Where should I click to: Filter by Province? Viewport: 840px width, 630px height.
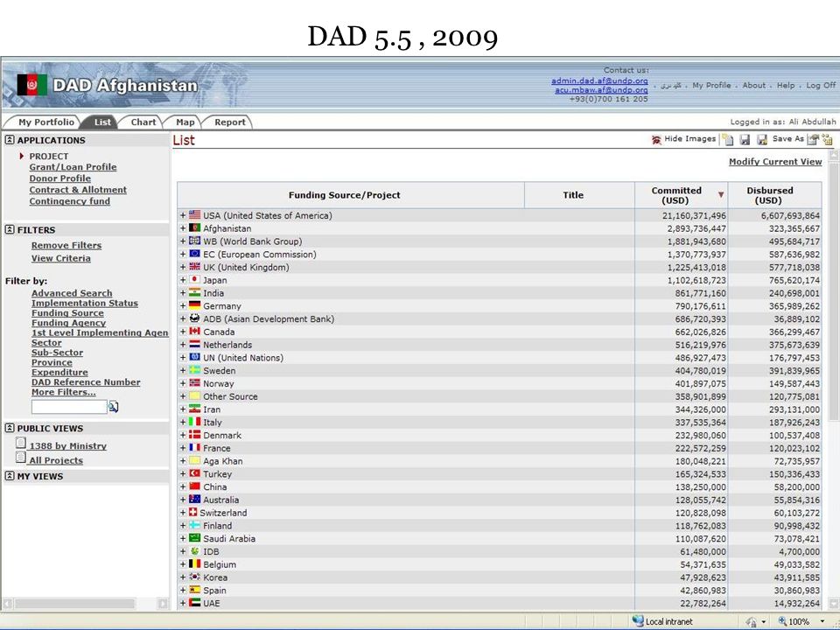pyautogui.click(x=52, y=362)
